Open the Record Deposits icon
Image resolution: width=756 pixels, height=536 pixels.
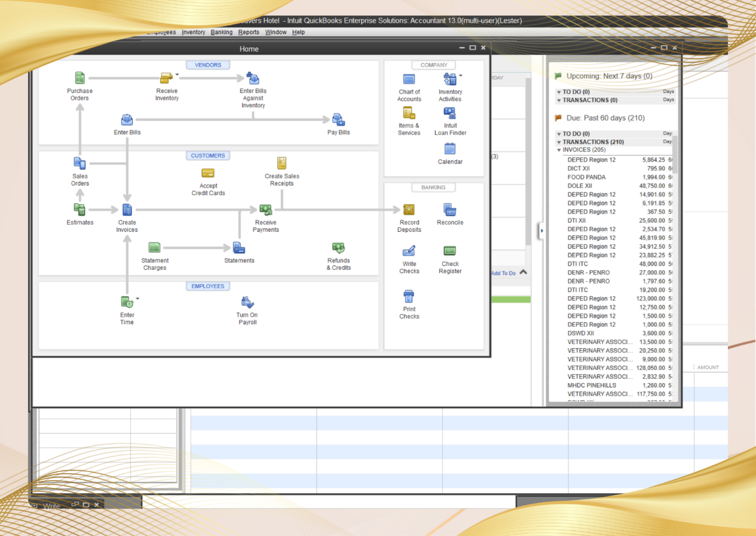409,210
